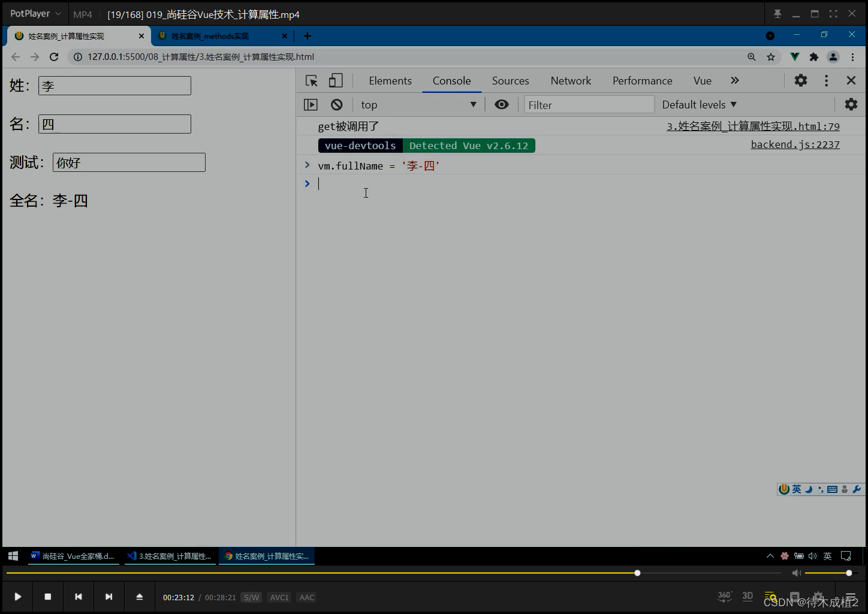This screenshot has width=868, height=614.
Task: Click the volume slider handle
Action: click(849, 573)
